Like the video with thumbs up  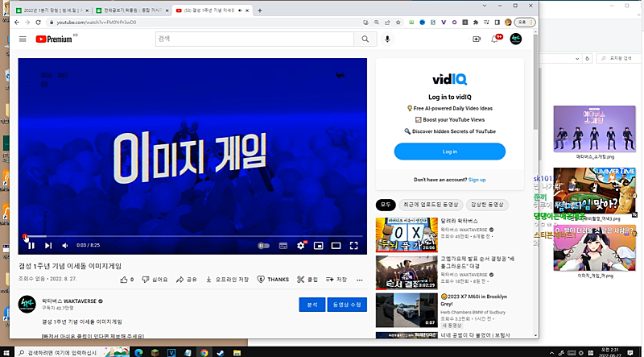(x=127, y=280)
